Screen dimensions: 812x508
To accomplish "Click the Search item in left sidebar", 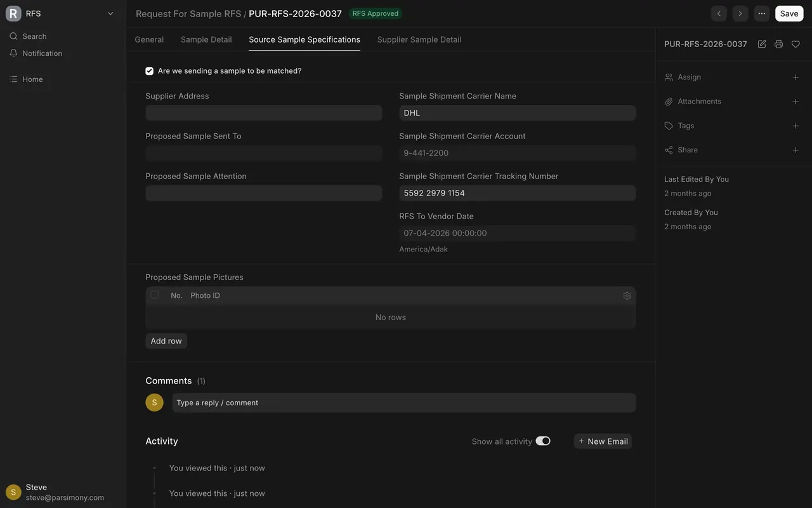I will 63,36.
